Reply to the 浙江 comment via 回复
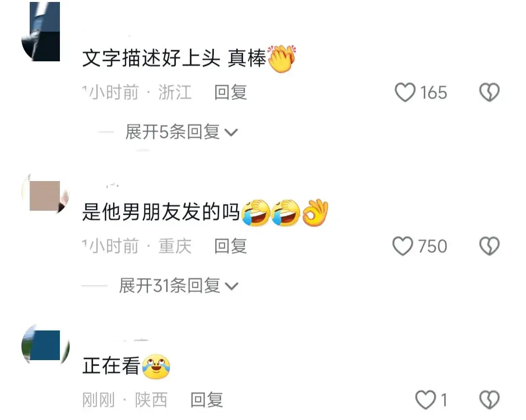The image size is (526, 420). click(x=231, y=92)
